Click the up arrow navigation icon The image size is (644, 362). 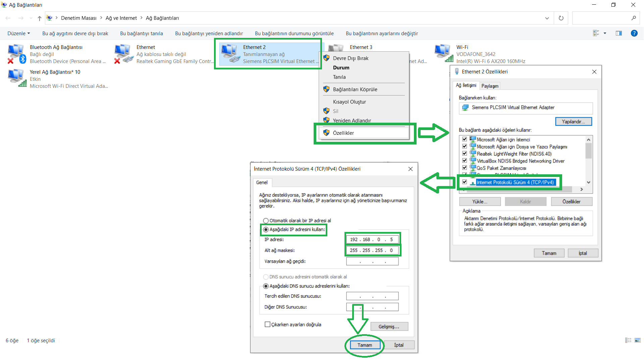(40, 18)
